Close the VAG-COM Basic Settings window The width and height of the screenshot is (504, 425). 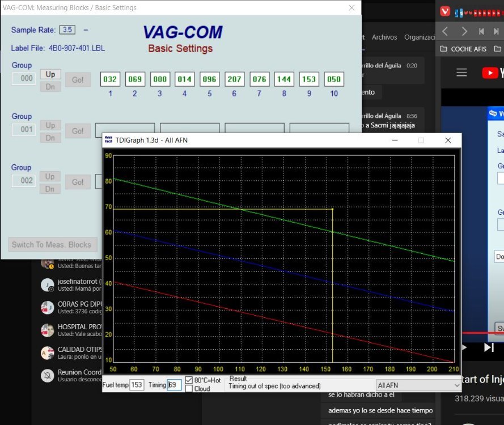click(x=352, y=8)
